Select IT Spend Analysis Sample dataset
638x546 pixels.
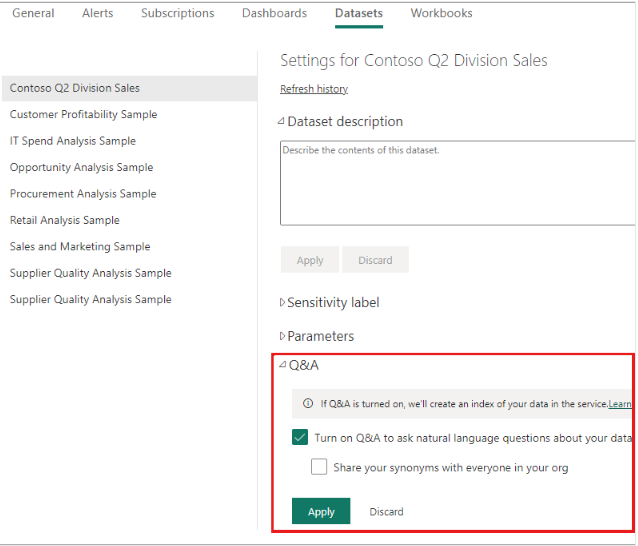coord(73,141)
